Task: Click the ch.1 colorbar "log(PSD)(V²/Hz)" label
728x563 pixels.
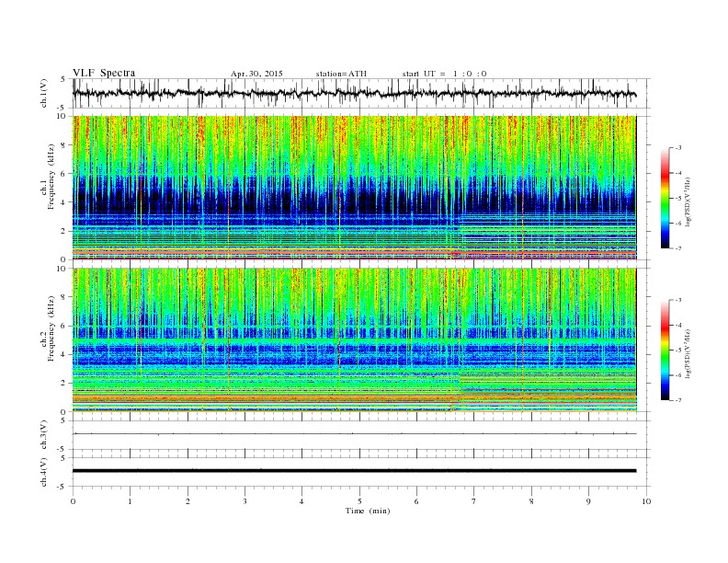Action: (688, 201)
